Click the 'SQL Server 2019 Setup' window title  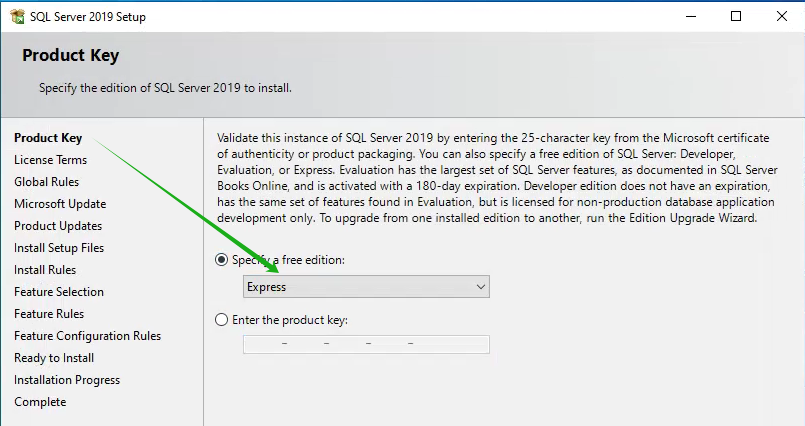click(88, 17)
